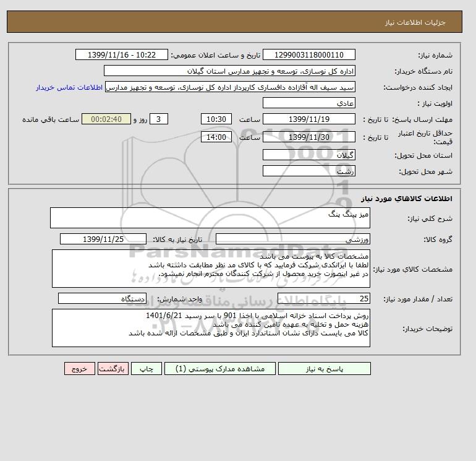Image resolution: width=476 pixels, height=461 pixels.
Task: Click the 'پاسخ به نیاز' button
Action: 324,369
